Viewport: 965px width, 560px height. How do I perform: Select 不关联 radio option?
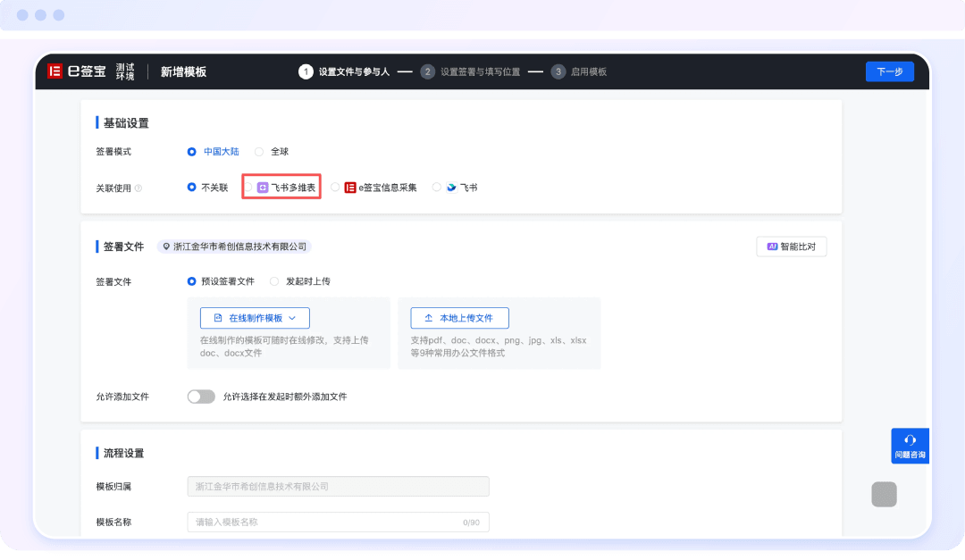pyautogui.click(x=191, y=187)
